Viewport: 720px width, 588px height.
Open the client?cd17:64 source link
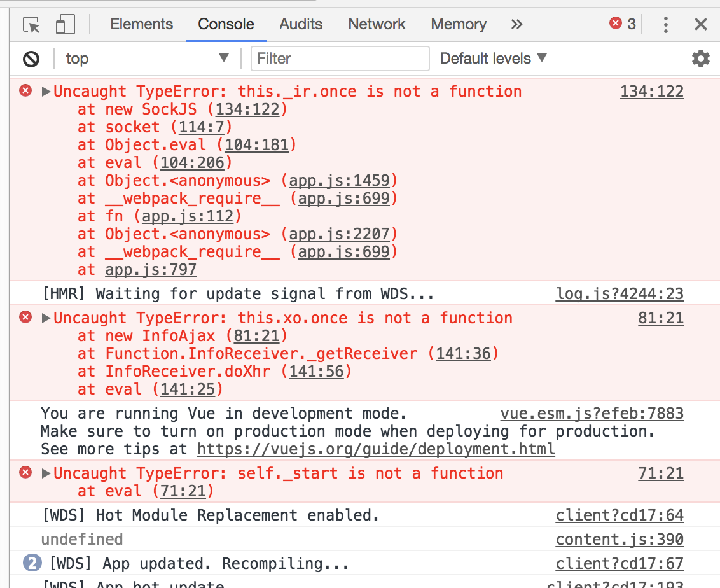click(x=620, y=515)
